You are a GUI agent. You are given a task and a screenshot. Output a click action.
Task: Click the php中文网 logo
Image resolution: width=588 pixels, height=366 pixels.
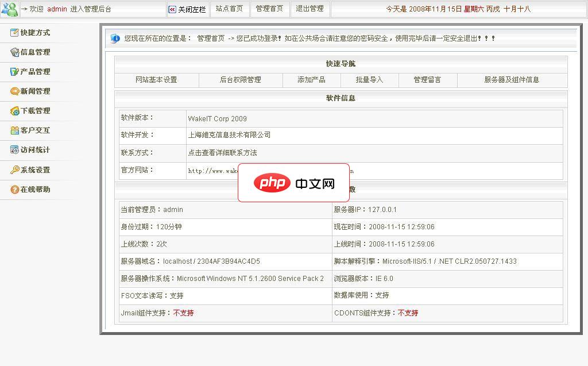(293, 183)
